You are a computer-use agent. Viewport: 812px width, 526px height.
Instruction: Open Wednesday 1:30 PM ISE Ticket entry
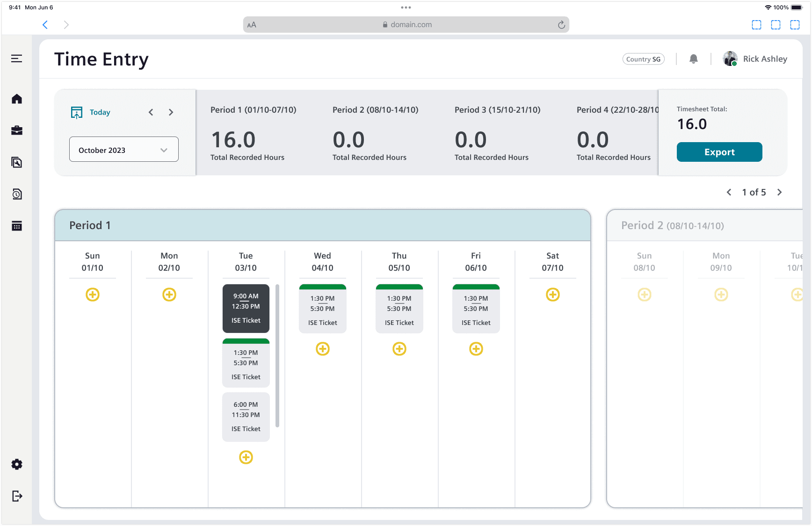[x=323, y=309]
